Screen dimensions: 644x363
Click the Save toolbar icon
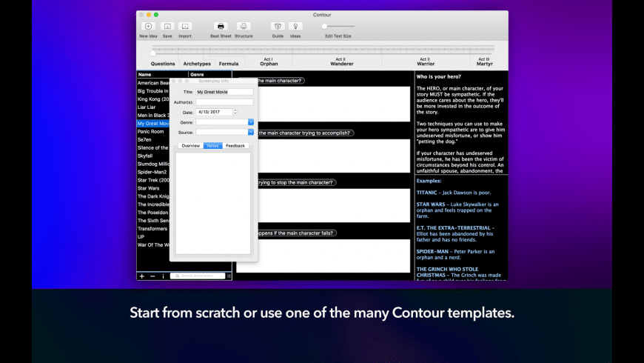pos(167,27)
